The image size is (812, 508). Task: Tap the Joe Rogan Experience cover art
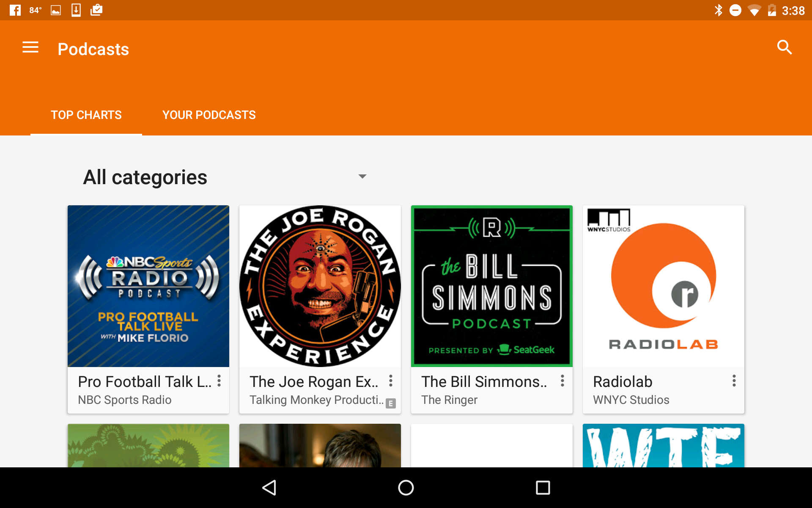coord(320,286)
